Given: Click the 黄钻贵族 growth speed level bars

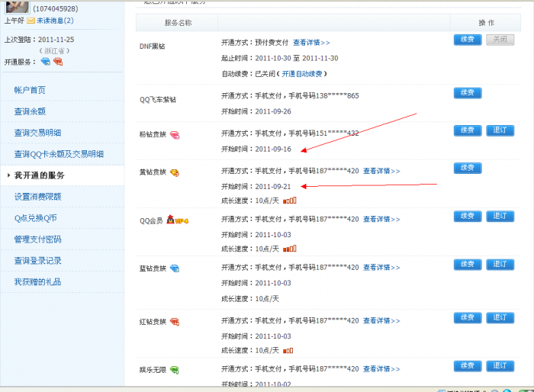Looking at the screenshot, I should tap(290, 201).
